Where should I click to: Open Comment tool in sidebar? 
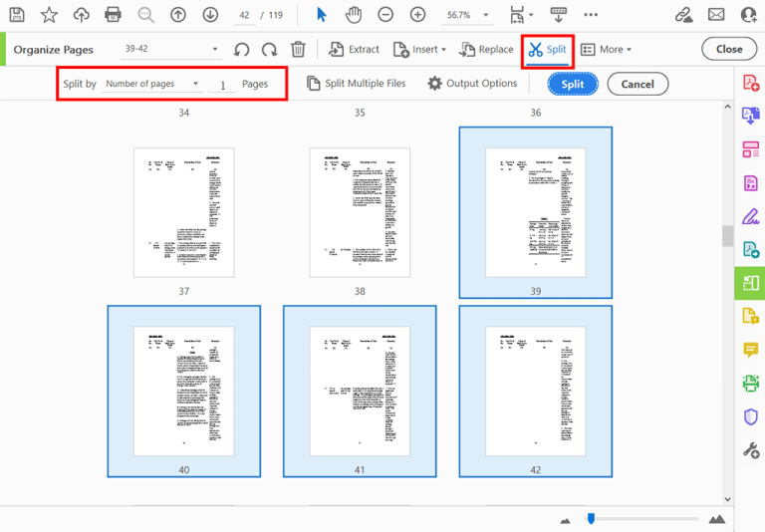pos(751,350)
